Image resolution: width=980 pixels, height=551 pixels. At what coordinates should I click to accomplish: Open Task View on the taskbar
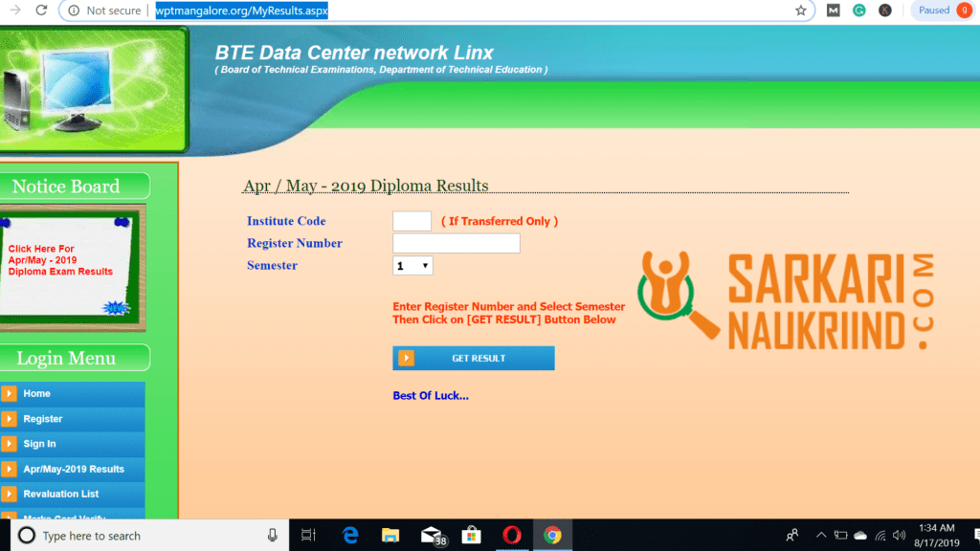click(308, 536)
